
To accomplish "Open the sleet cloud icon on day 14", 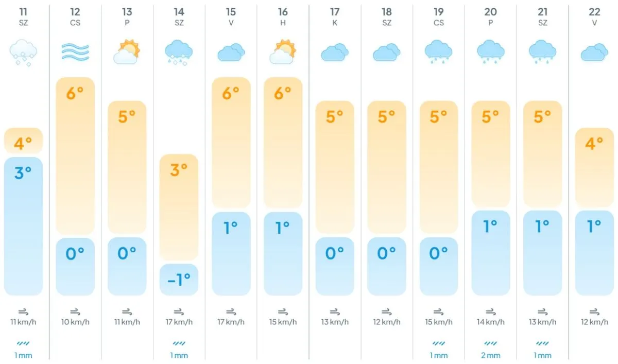I will point(179,53).
